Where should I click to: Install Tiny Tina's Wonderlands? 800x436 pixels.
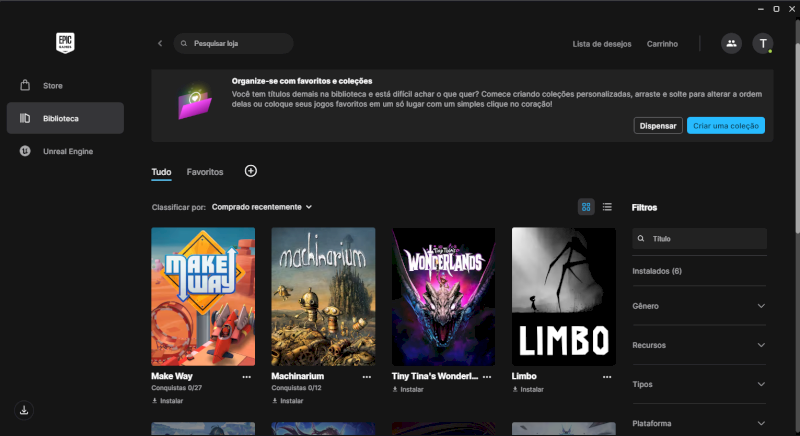point(408,389)
